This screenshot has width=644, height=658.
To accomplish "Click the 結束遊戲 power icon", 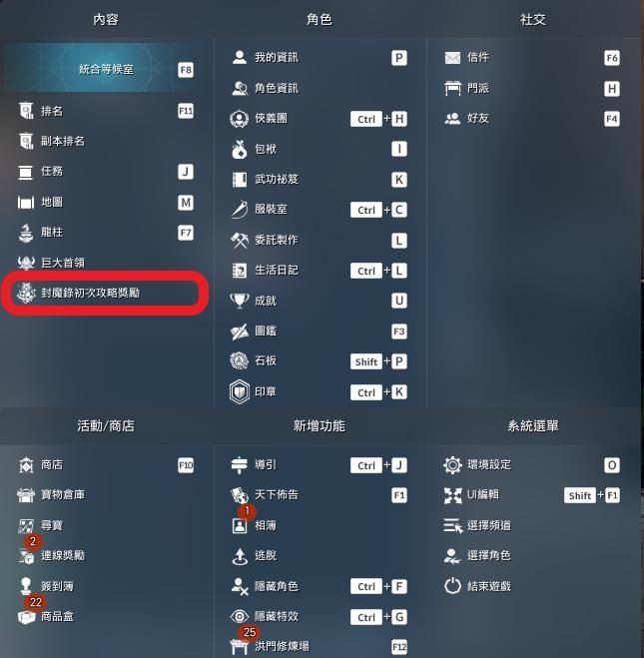I will 452,586.
